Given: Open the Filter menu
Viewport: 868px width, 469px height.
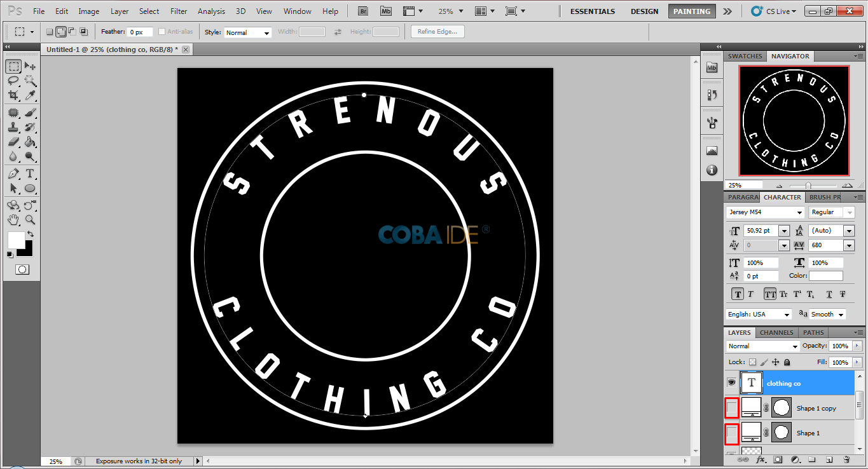Looking at the screenshot, I should 179,11.
